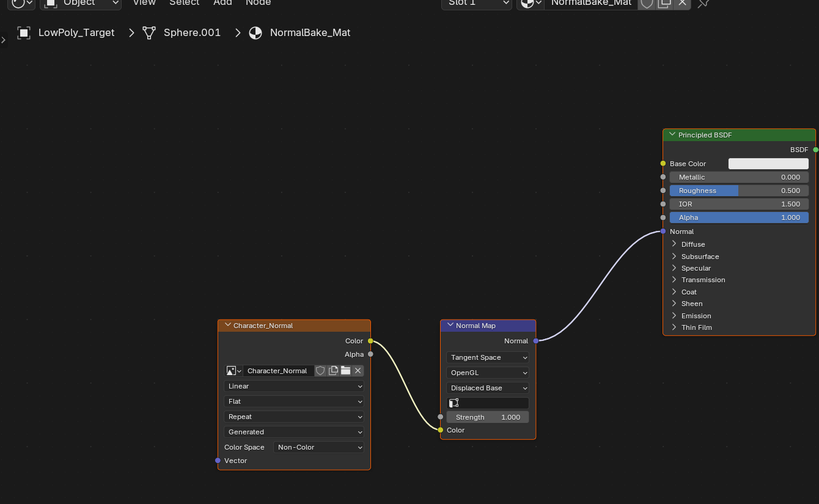
Task: Collapse the Normal Map node with its header arrow
Action: 450,326
